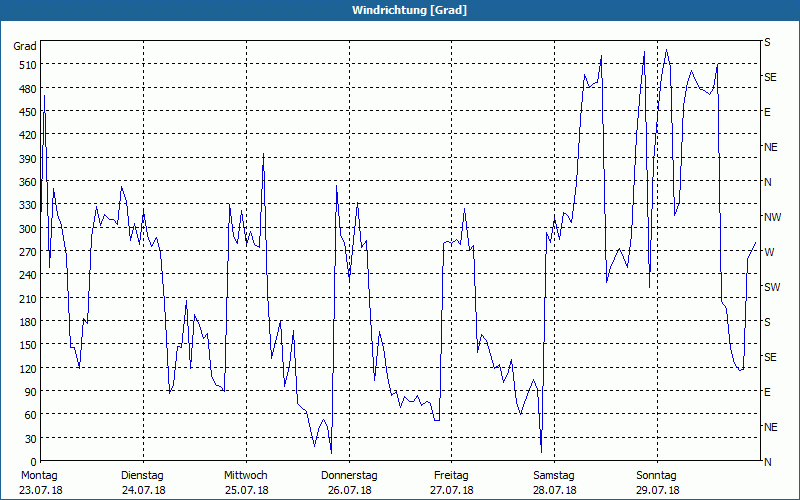Click the date 25.07.18
Image resolution: width=800 pixels, height=500 pixels.
246,491
